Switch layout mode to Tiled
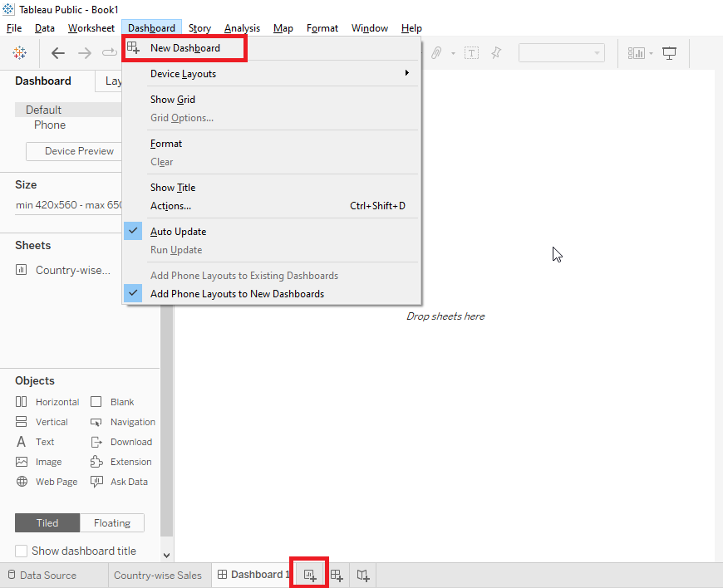The width and height of the screenshot is (723, 588). [x=47, y=522]
